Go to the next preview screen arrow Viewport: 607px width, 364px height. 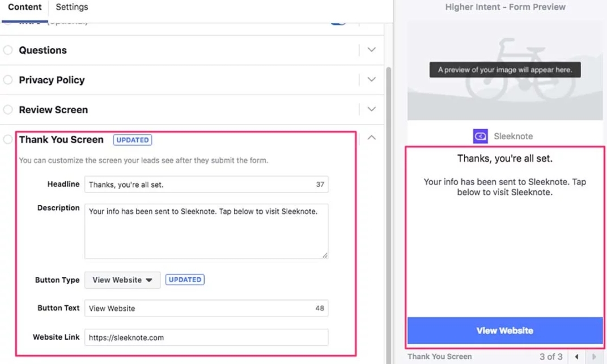pos(594,357)
